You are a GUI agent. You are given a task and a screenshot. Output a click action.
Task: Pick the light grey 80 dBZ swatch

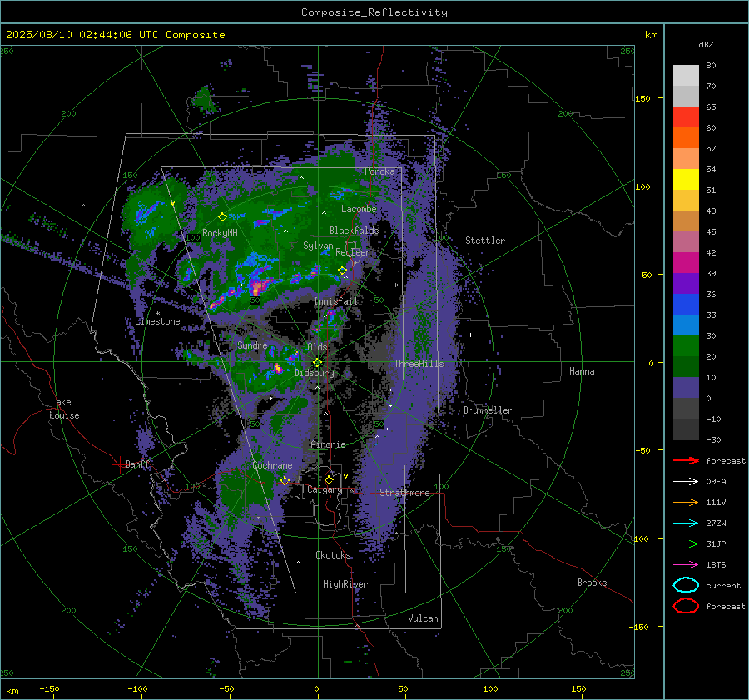[686, 76]
